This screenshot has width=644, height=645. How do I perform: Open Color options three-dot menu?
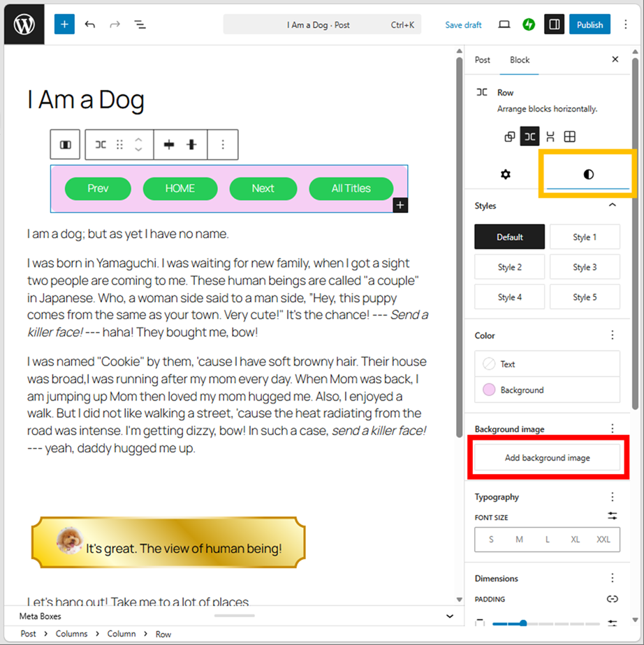613,335
